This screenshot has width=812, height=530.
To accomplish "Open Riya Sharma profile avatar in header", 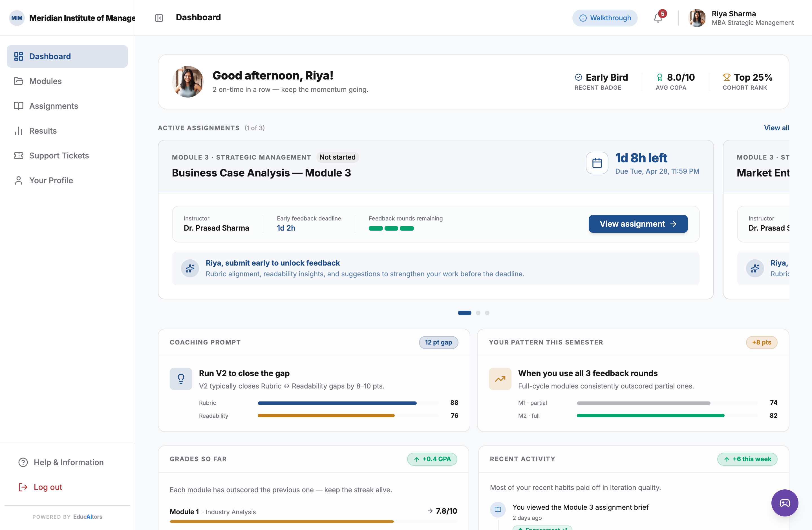I will tap(697, 18).
